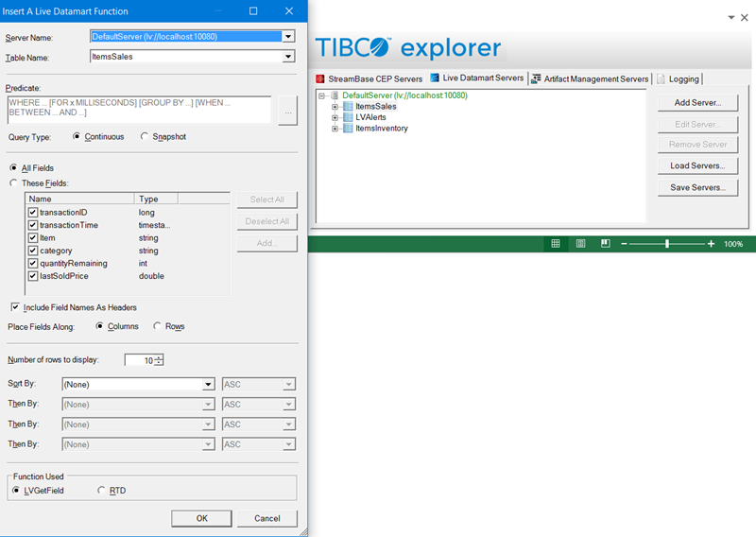Switch to StreamBase CEP Servers tab
This screenshot has width=756, height=537.
click(369, 78)
